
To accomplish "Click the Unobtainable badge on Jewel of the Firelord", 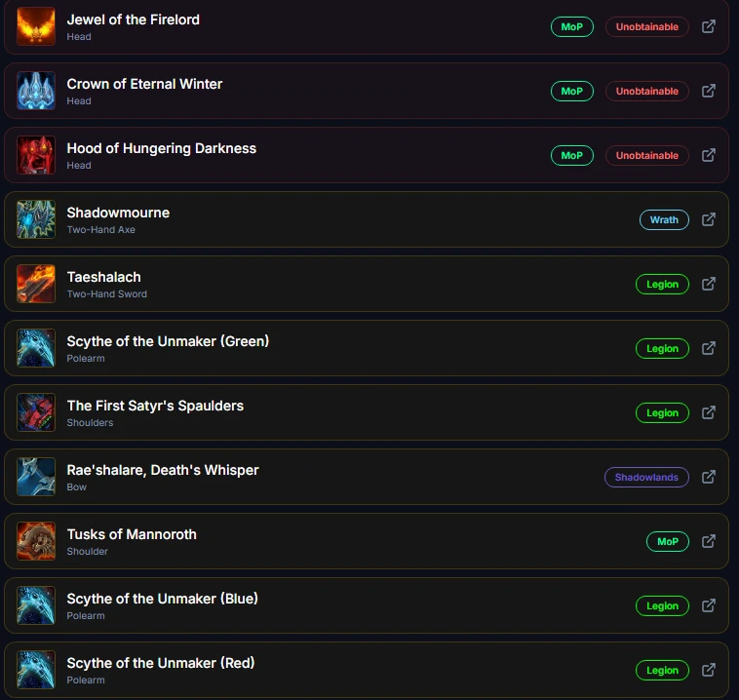I will pyautogui.click(x=647, y=27).
